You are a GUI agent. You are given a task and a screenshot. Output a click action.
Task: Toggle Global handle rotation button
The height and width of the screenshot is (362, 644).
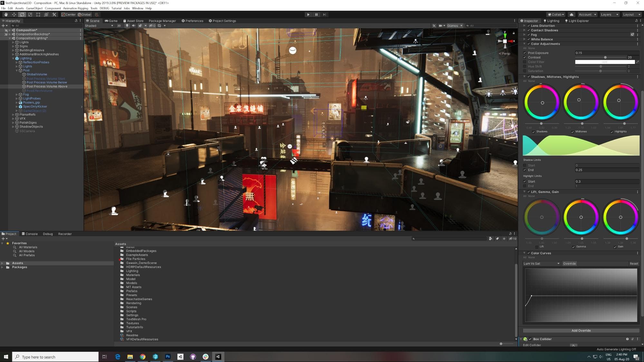point(84,14)
